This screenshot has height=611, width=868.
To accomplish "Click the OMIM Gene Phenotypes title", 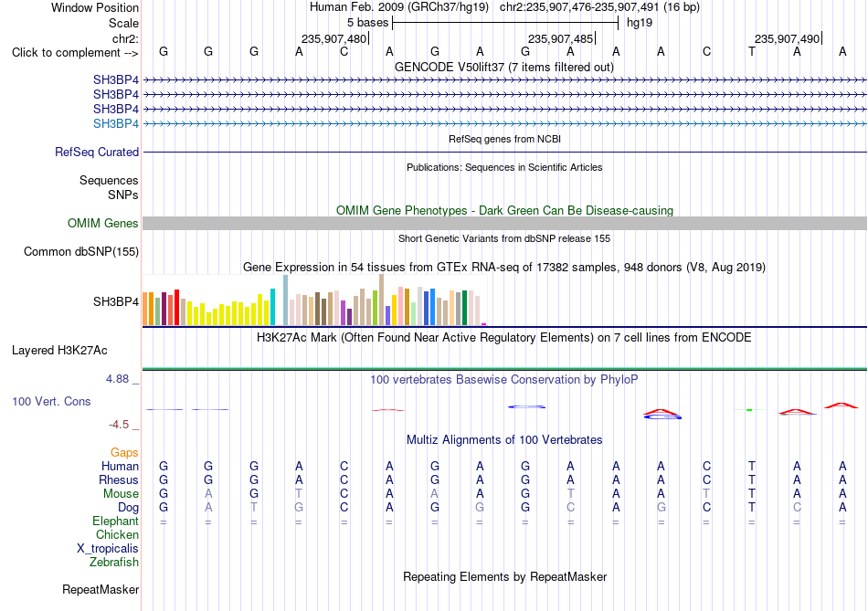I will (x=504, y=210).
